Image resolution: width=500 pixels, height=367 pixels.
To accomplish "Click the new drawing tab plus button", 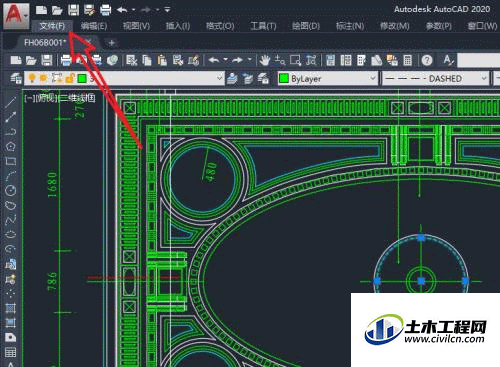I will [x=112, y=43].
